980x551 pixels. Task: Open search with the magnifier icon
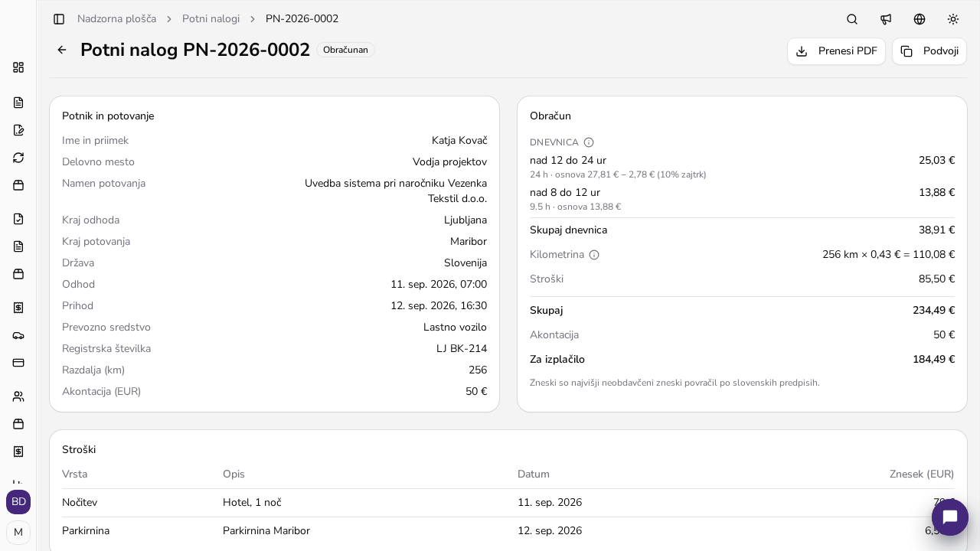pos(852,19)
